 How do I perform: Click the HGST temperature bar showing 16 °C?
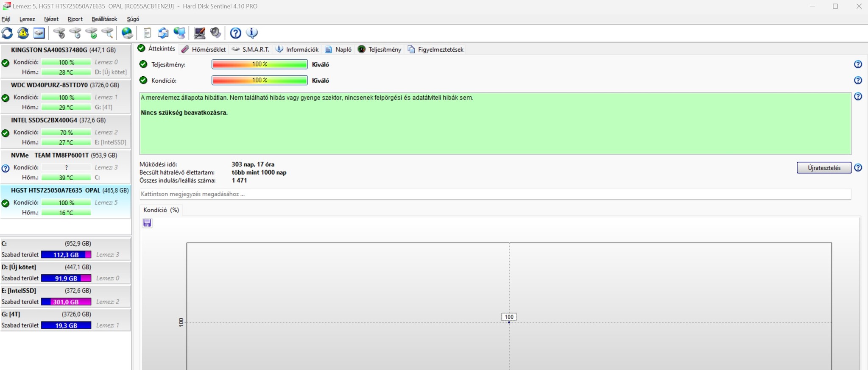[x=66, y=213]
